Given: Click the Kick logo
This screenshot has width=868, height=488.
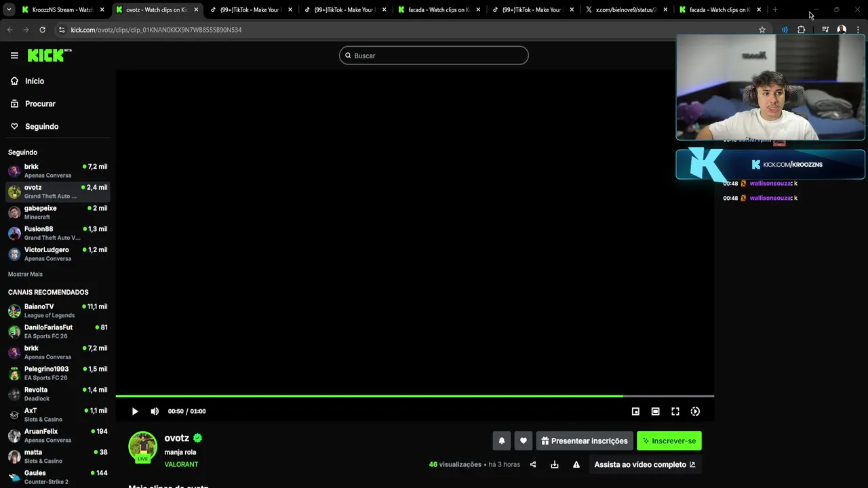Looking at the screenshot, I should 50,56.
